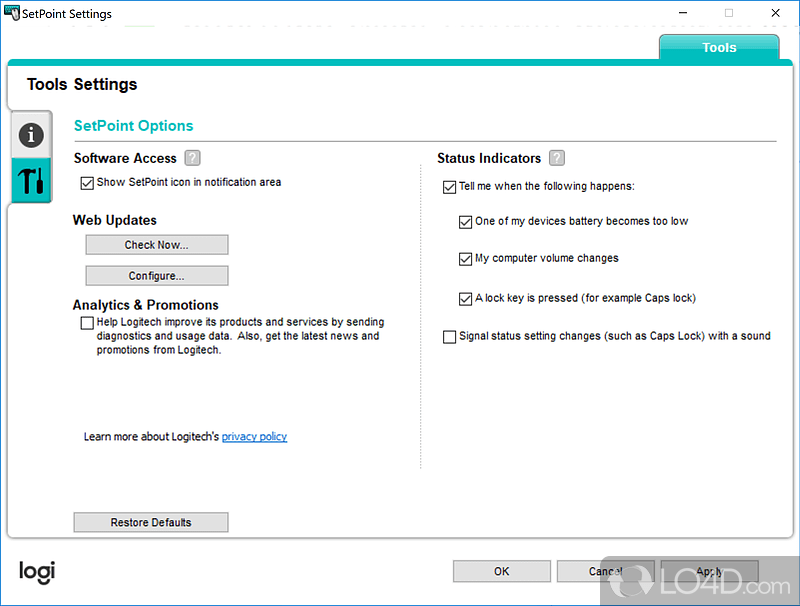
Task: Toggle Tell me when the following happens
Action: click(x=449, y=187)
